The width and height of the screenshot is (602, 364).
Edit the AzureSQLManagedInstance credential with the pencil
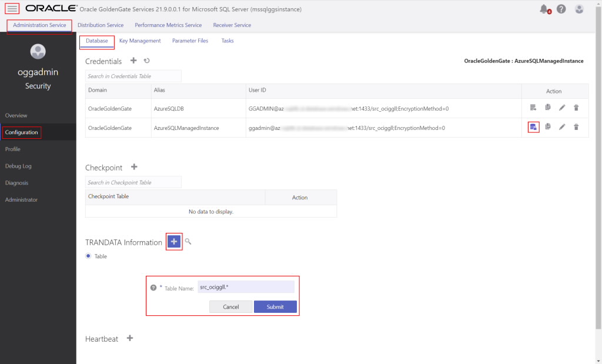click(x=563, y=127)
